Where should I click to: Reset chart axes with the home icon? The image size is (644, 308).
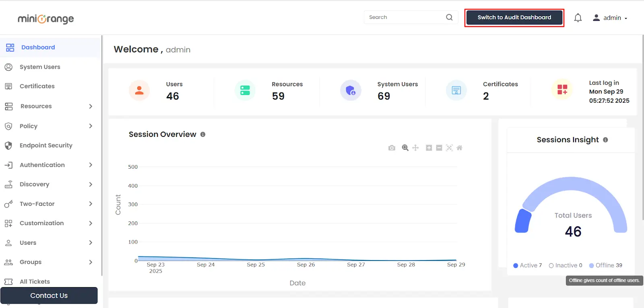point(459,148)
